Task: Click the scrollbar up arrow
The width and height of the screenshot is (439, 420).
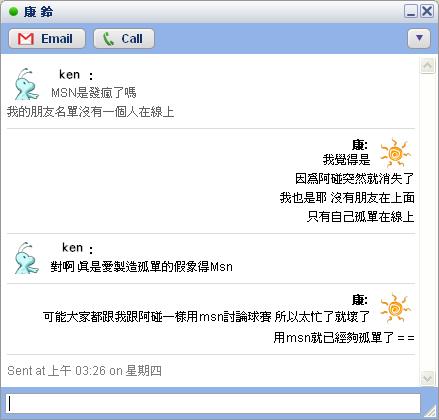Action: [x=428, y=65]
